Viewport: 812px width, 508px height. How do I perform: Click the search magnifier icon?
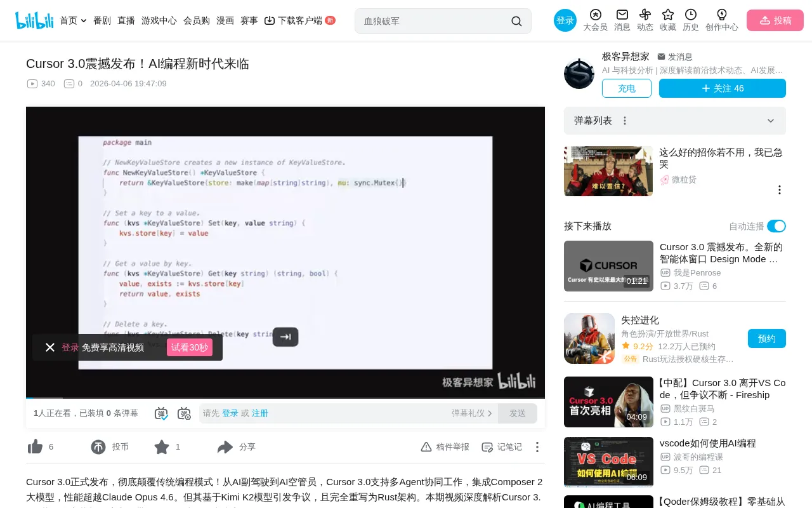[516, 21]
